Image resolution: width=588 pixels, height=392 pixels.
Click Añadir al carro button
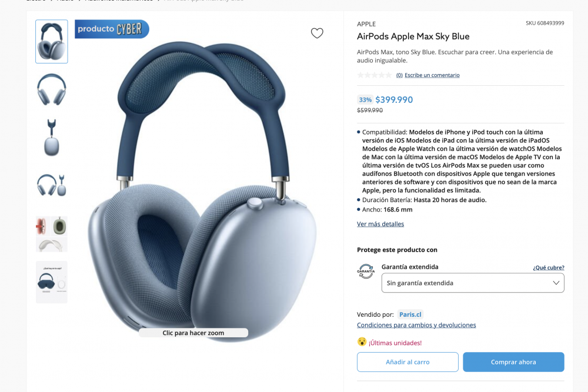click(x=407, y=362)
